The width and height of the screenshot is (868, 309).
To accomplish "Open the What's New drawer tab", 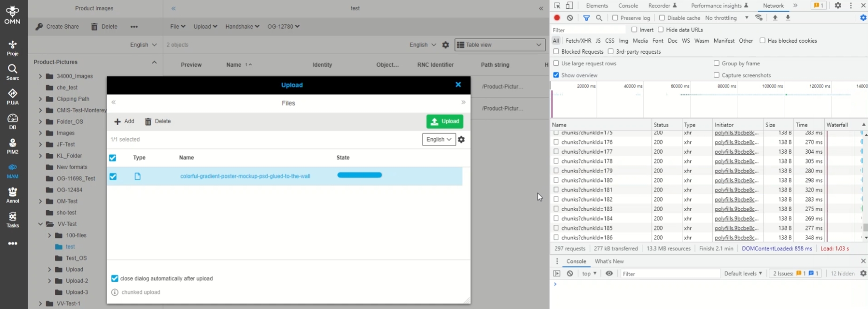I will (x=609, y=261).
